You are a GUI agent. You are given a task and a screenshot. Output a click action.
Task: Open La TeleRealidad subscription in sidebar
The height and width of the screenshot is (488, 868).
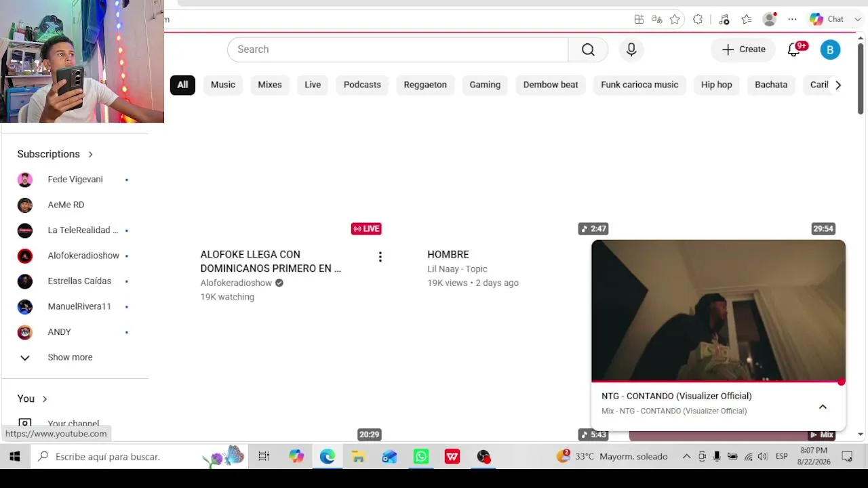(x=73, y=230)
